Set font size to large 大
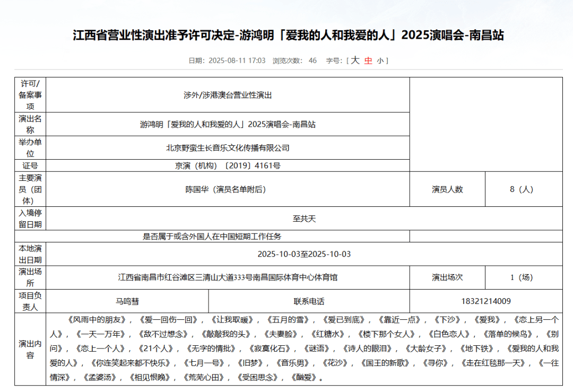Viewport: 573px width, 392px height. click(355, 60)
